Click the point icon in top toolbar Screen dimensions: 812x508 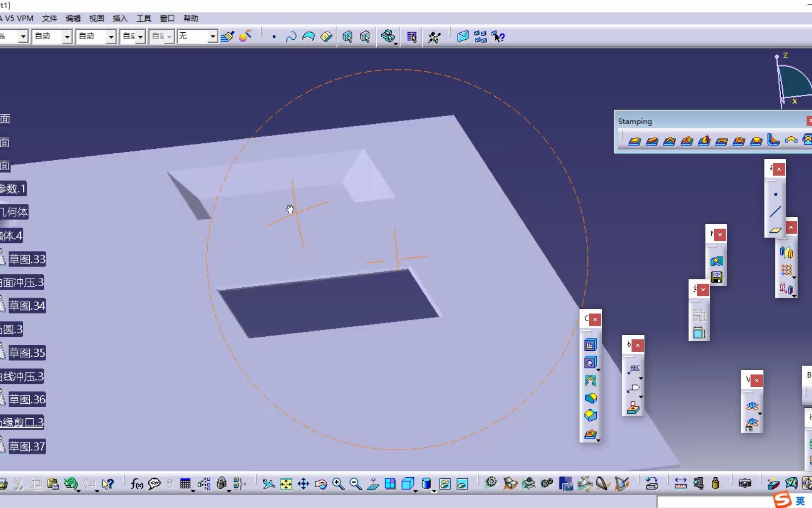point(274,37)
